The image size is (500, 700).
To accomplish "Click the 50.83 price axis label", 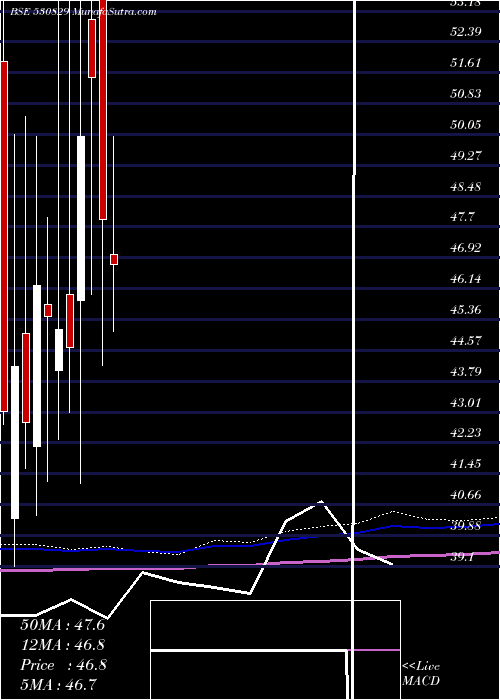I will point(465,94).
